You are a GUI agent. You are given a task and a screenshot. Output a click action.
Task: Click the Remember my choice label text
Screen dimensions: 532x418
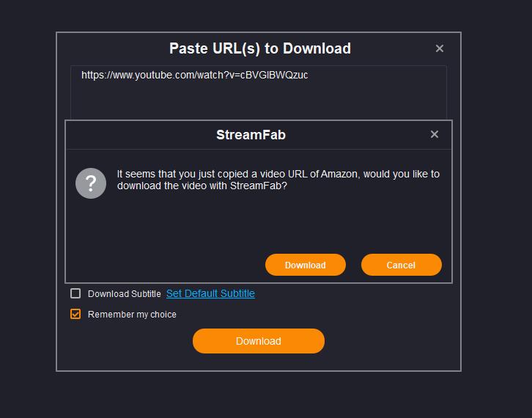point(132,315)
